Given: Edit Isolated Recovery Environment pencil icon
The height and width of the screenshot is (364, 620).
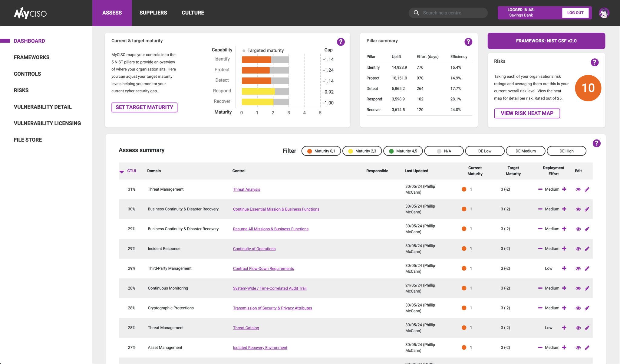Looking at the screenshot, I should (x=587, y=348).
